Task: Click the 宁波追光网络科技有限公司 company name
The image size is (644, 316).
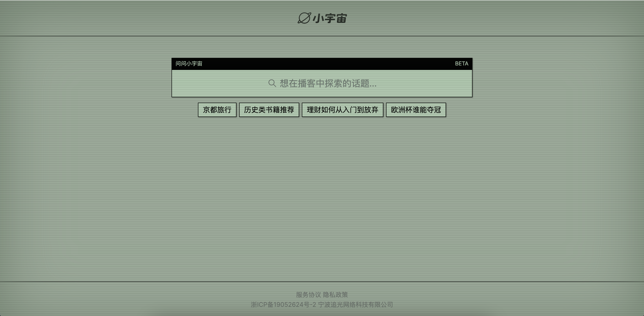Action: 356,305
